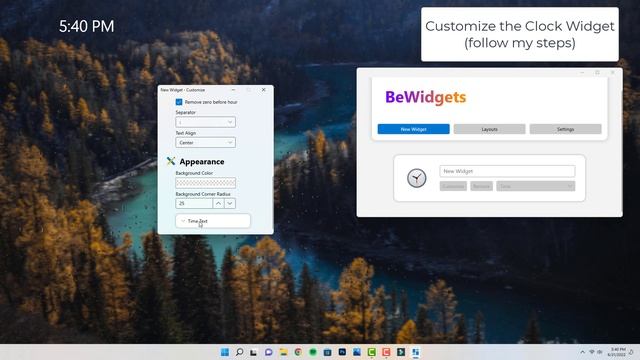Open Layouts in the BeWidgets window
The image size is (640, 360).
(489, 129)
